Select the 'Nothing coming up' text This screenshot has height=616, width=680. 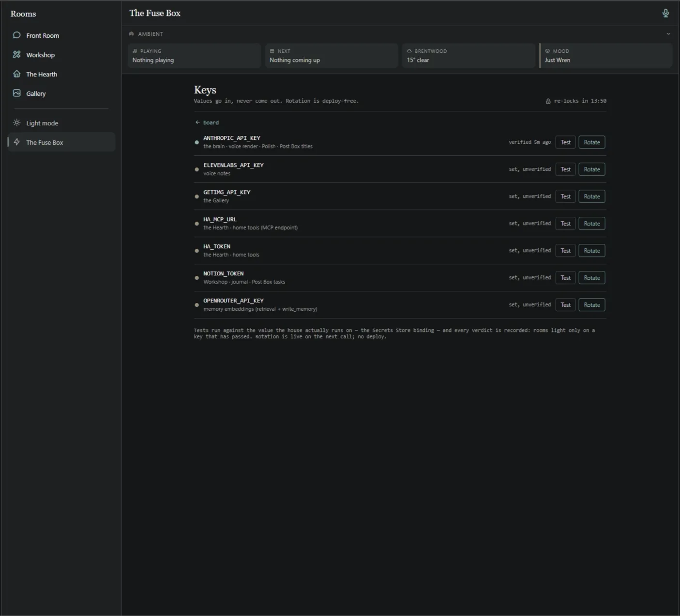[295, 60]
